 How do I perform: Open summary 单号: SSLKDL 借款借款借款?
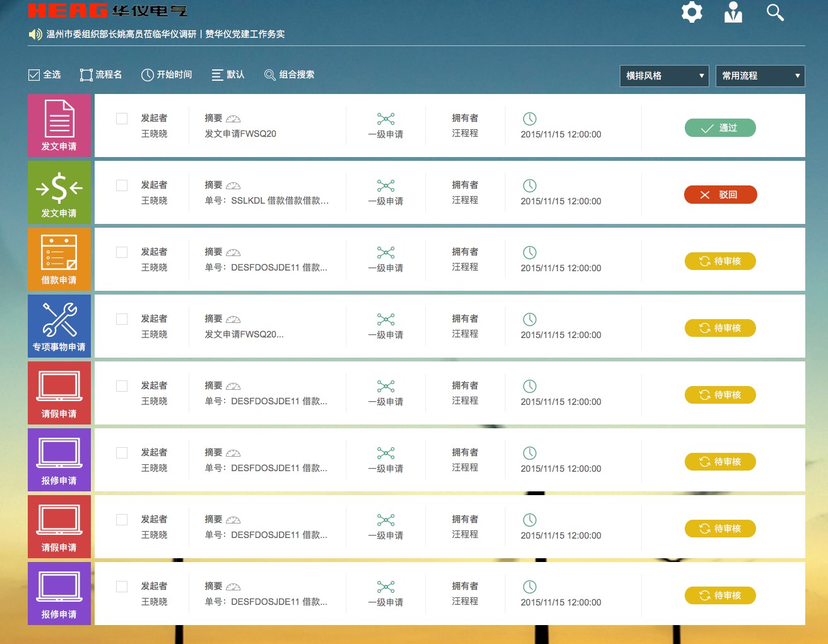(266, 201)
